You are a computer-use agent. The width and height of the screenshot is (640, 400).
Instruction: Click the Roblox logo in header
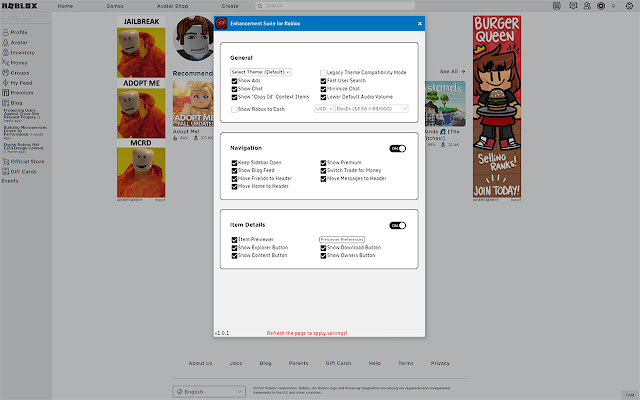(x=20, y=6)
